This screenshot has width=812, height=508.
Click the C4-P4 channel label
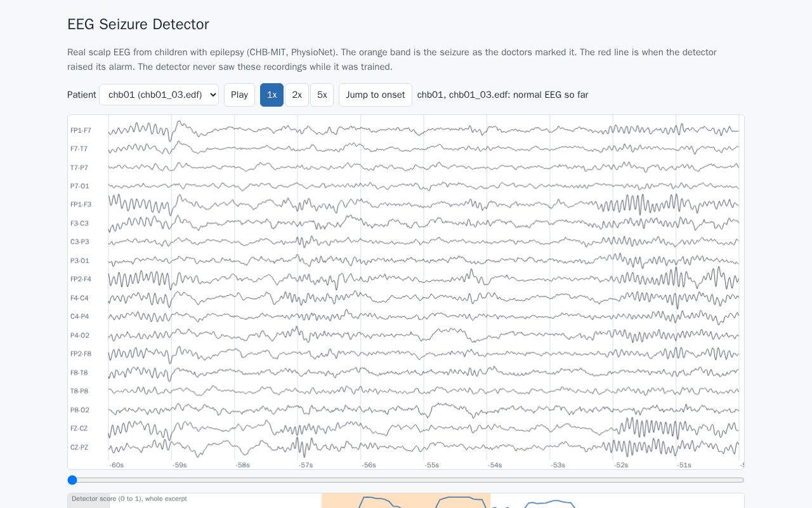point(80,316)
